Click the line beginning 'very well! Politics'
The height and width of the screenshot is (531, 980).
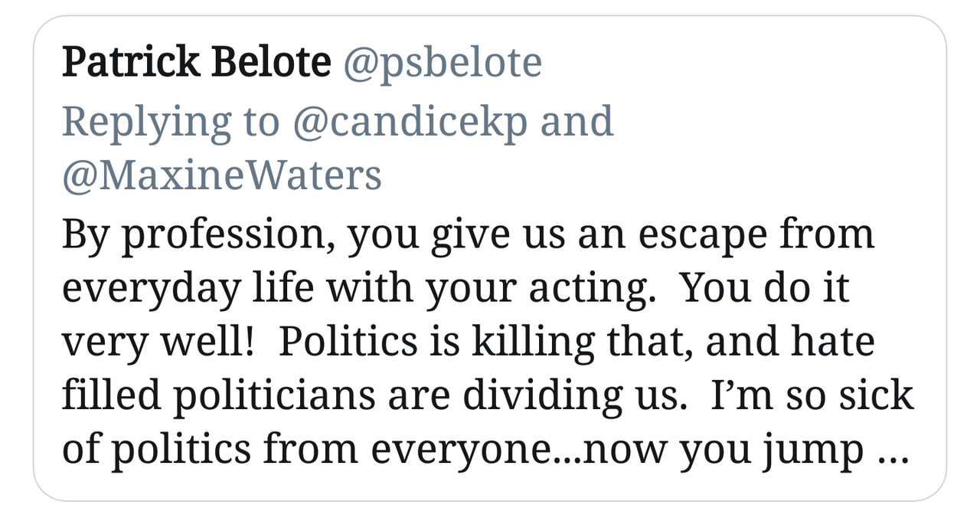[x=467, y=343]
